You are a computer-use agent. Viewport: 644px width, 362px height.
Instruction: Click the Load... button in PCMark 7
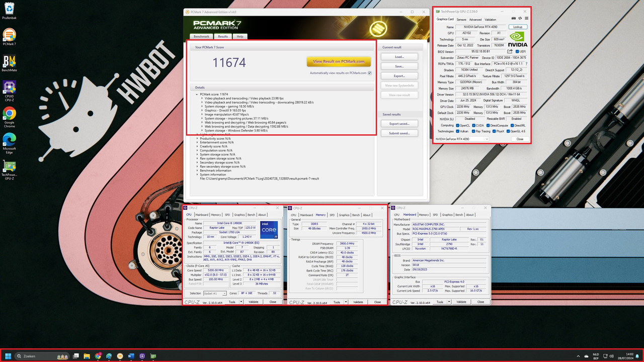[399, 57]
